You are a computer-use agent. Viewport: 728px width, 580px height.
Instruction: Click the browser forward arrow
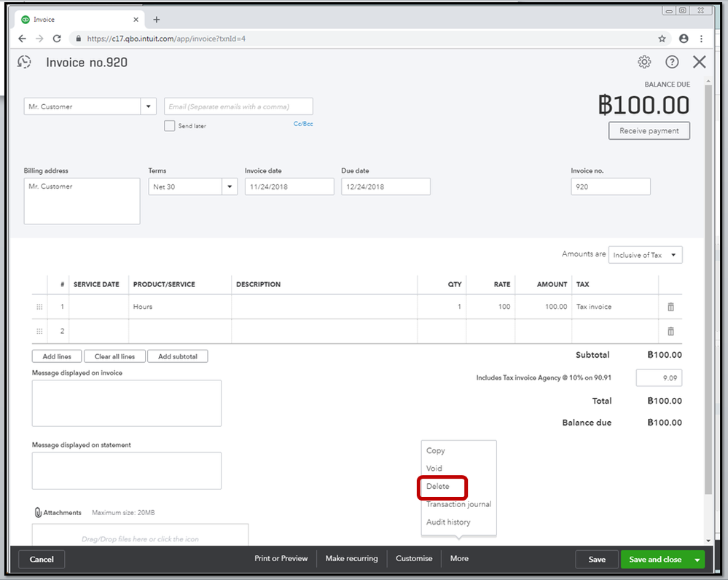tap(39, 39)
